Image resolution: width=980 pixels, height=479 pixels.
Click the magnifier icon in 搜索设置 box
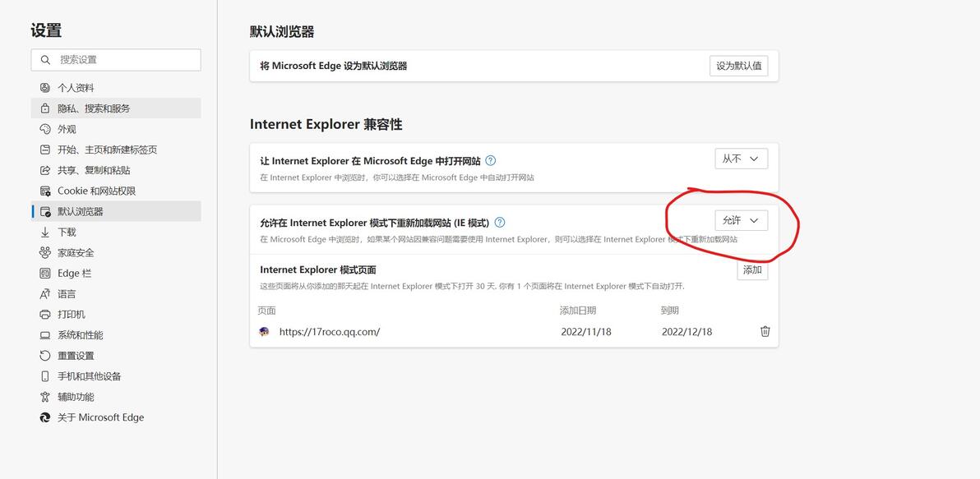click(x=45, y=60)
